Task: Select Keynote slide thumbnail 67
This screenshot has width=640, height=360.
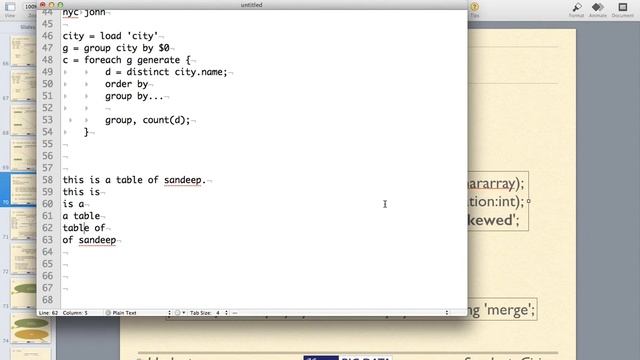Action: (x=24, y=86)
